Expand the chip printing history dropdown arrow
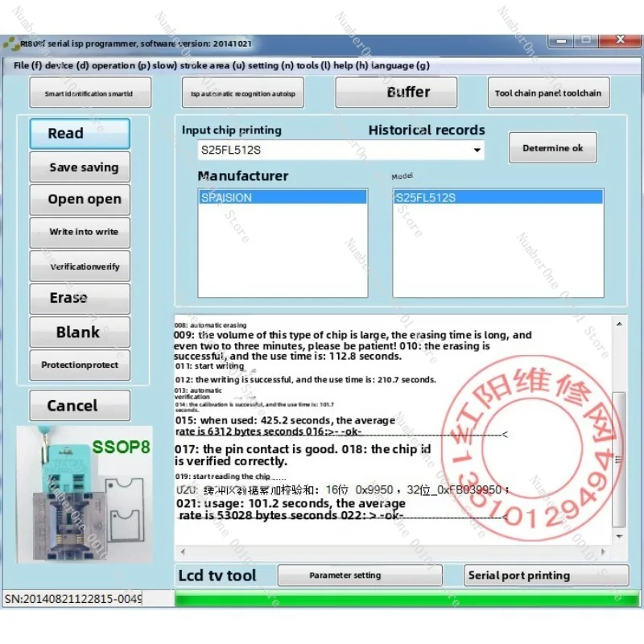Image resolution: width=644 pixels, height=644 pixels. 477,150
